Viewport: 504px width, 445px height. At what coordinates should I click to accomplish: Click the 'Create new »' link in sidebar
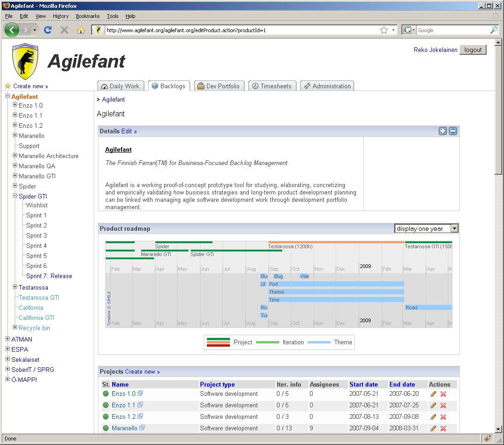tap(30, 86)
